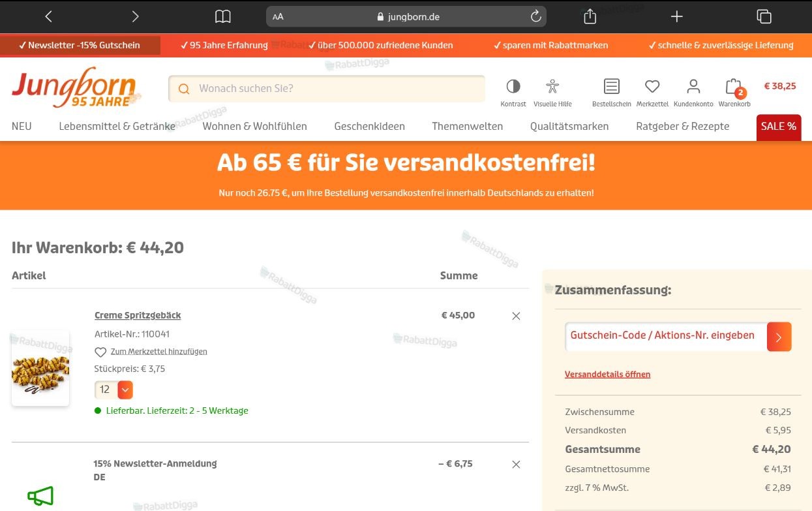Go back with the Safari back arrow
The width and height of the screenshot is (812, 511).
pos(48,16)
